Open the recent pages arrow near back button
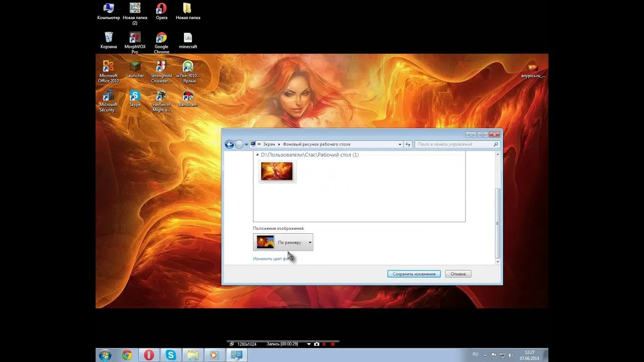This screenshot has height=362, width=644. coord(246,144)
